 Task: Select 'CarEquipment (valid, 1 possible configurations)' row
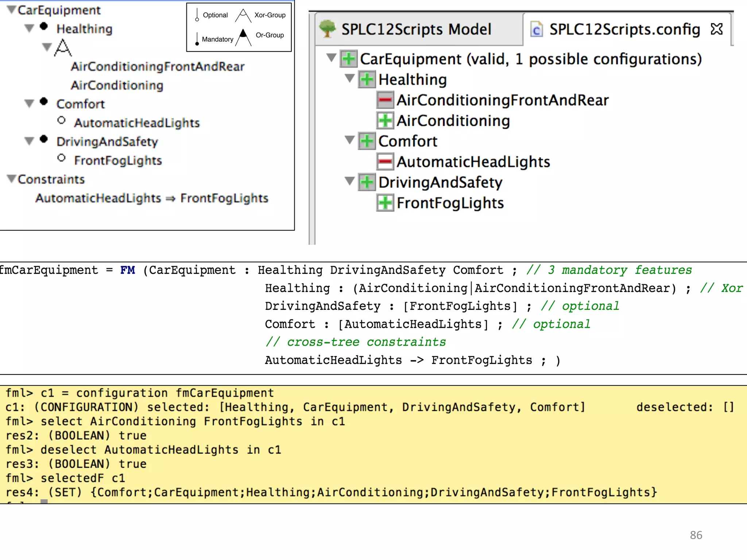[531, 59]
